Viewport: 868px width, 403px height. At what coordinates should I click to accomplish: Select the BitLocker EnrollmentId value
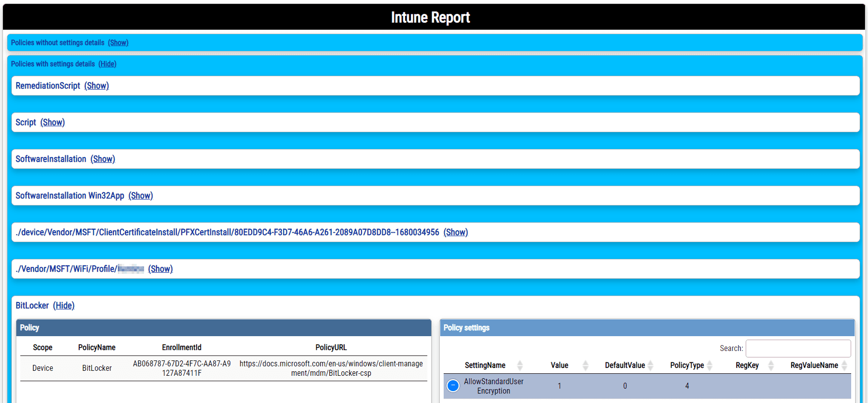pos(182,368)
